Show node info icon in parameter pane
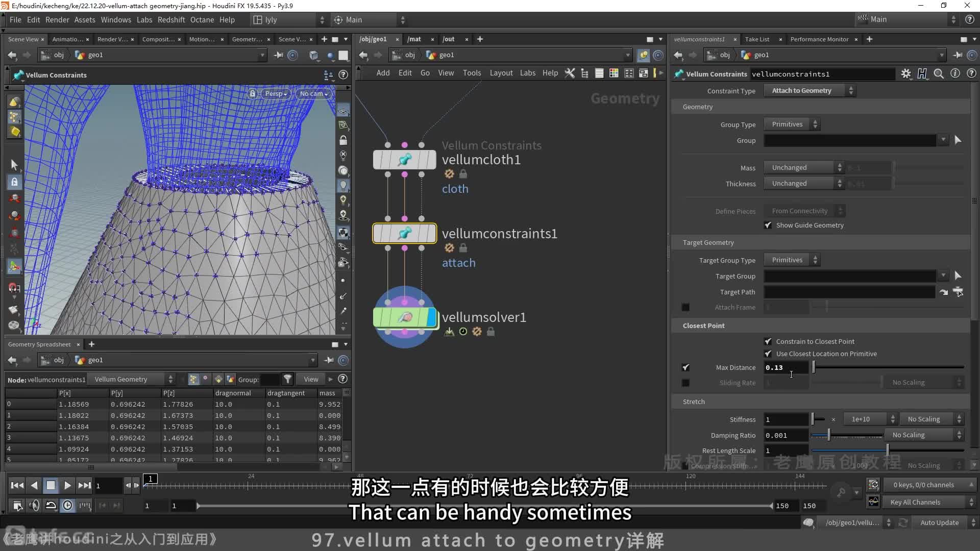The height and width of the screenshot is (551, 980). pyautogui.click(x=955, y=73)
